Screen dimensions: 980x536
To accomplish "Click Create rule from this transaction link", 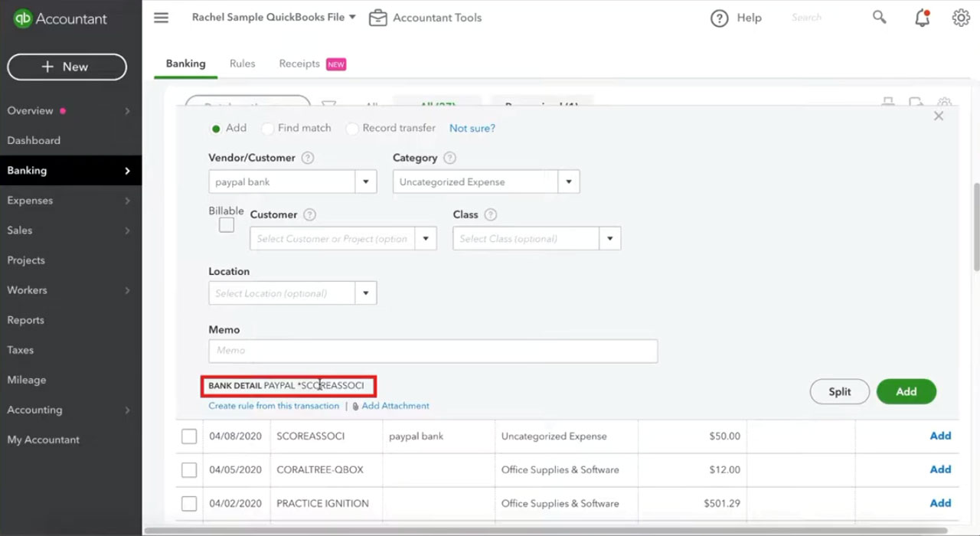I will (x=273, y=406).
